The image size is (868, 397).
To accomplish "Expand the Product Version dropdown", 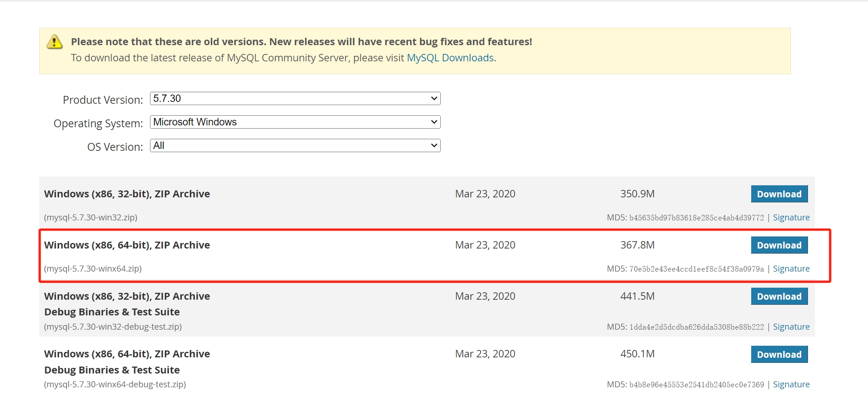I will click(295, 99).
